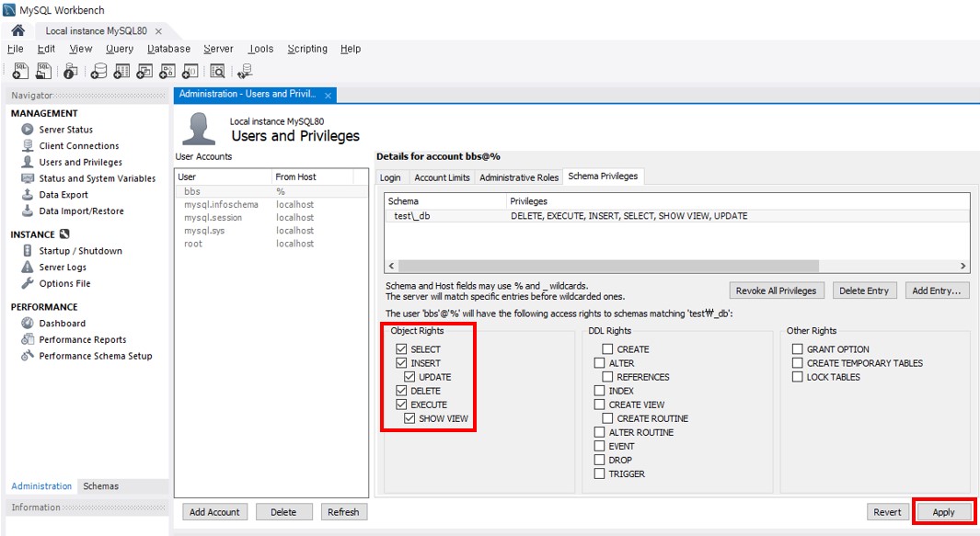980x536 pixels.
Task: Enable the INDEX DDL right
Action: tap(599, 391)
